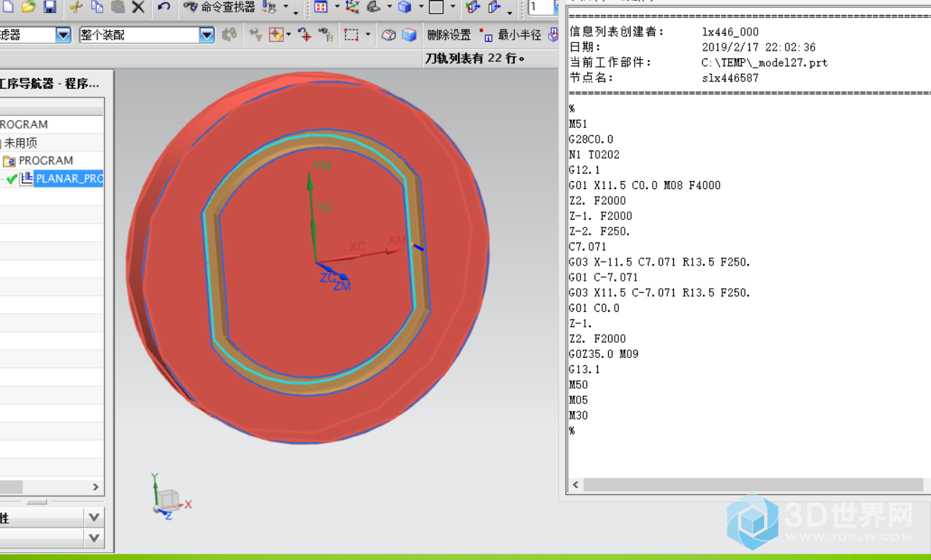This screenshot has width=931, height=560.
Task: Click the 'M30' line in listing
Action: point(579,415)
